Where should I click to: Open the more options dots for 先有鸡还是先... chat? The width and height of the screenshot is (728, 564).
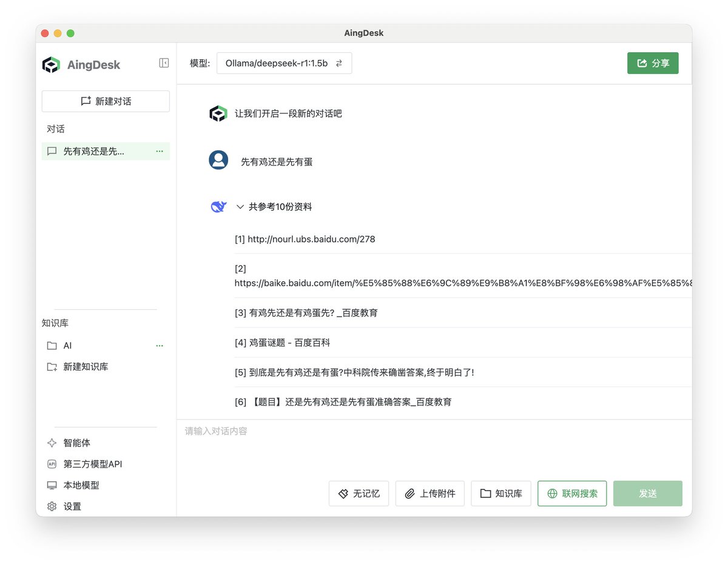click(x=160, y=152)
